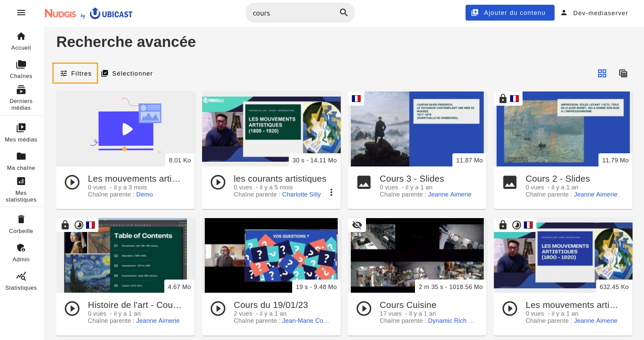Open 'les courants artistiques' thumbnail
This screenshot has height=340, width=644.
[271, 129]
